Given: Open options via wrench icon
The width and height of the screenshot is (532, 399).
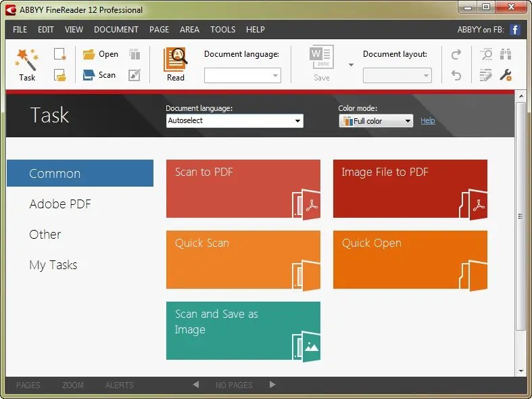Looking at the screenshot, I should click(x=506, y=75).
